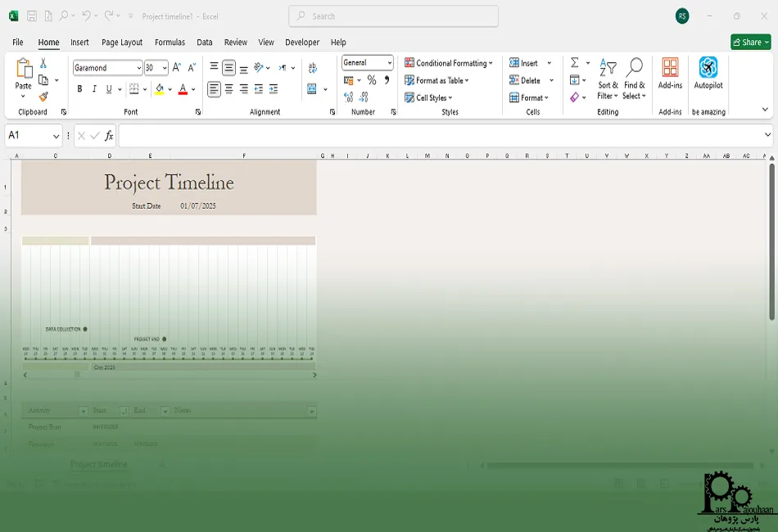778x532 pixels.
Task: Click the Increase Font Size icon
Action: point(177,68)
